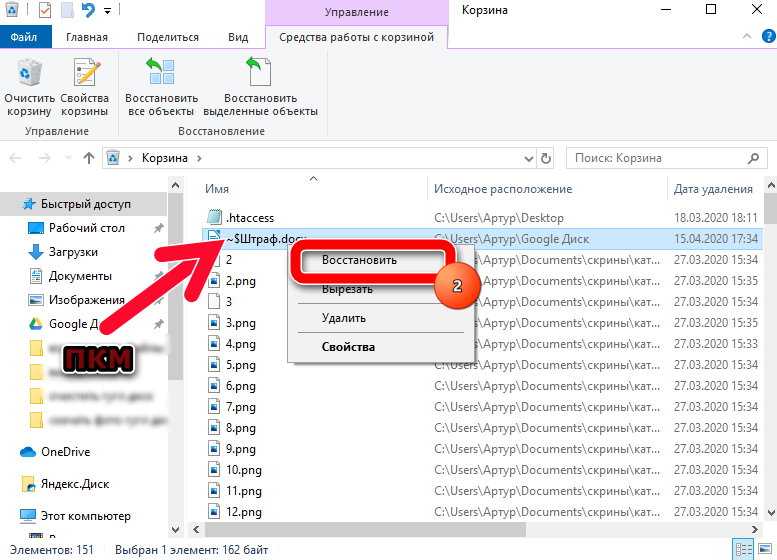This screenshot has height=560, width=777.
Task: Switch to the Вид ribbon tab
Action: 238,37
